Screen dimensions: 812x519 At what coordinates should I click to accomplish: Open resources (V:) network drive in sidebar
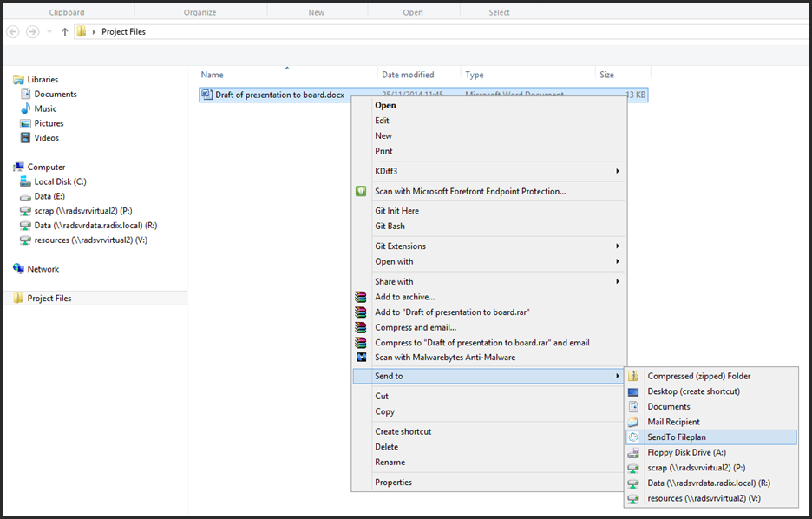[x=90, y=240]
